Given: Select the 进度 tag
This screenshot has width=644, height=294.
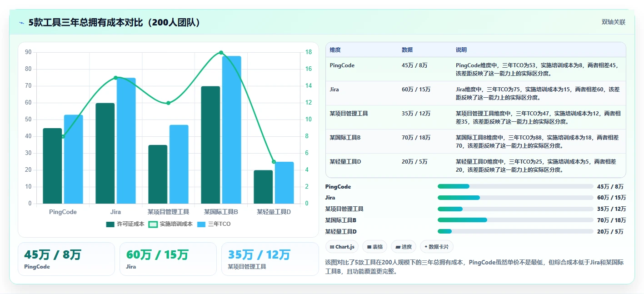Looking at the screenshot, I should coord(404,247).
